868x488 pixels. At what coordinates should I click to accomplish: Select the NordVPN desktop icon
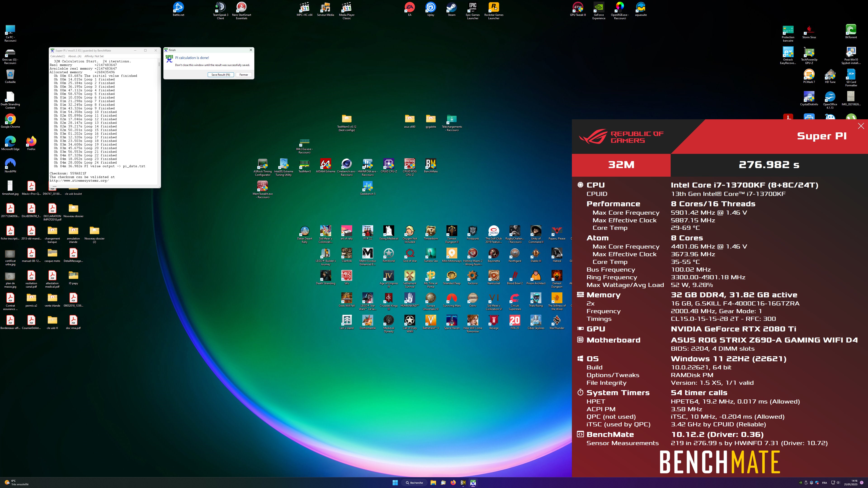(10, 166)
